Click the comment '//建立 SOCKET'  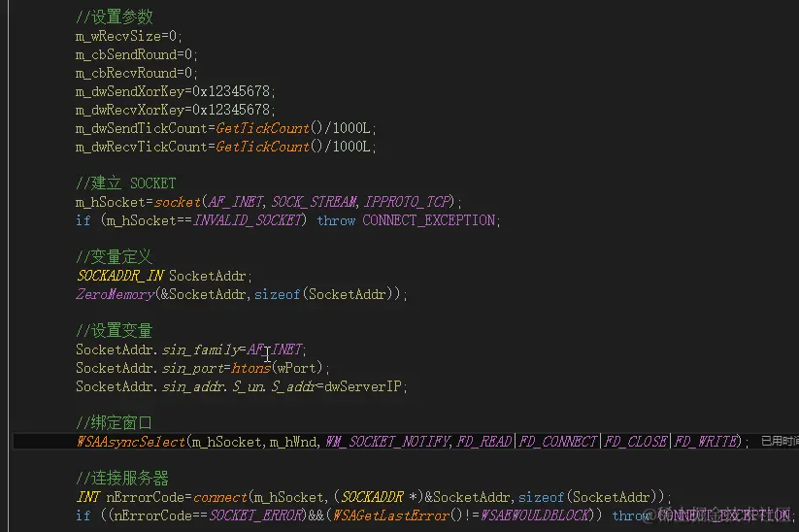[126, 183]
